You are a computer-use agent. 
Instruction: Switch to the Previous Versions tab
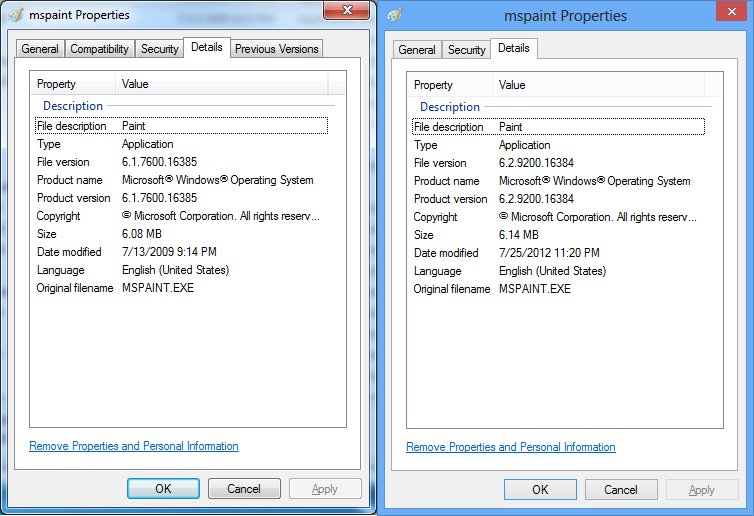[x=276, y=49]
